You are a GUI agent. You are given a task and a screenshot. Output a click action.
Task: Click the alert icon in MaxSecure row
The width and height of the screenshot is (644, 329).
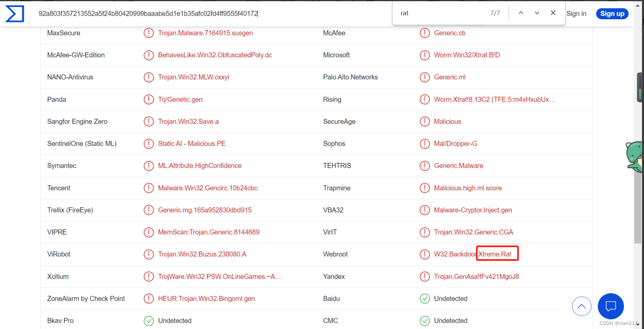[149, 33]
